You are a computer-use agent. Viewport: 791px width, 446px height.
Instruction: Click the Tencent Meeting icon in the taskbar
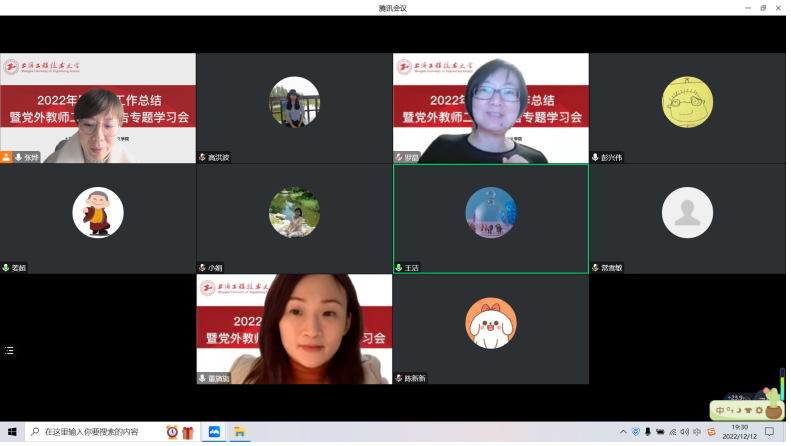tap(214, 432)
